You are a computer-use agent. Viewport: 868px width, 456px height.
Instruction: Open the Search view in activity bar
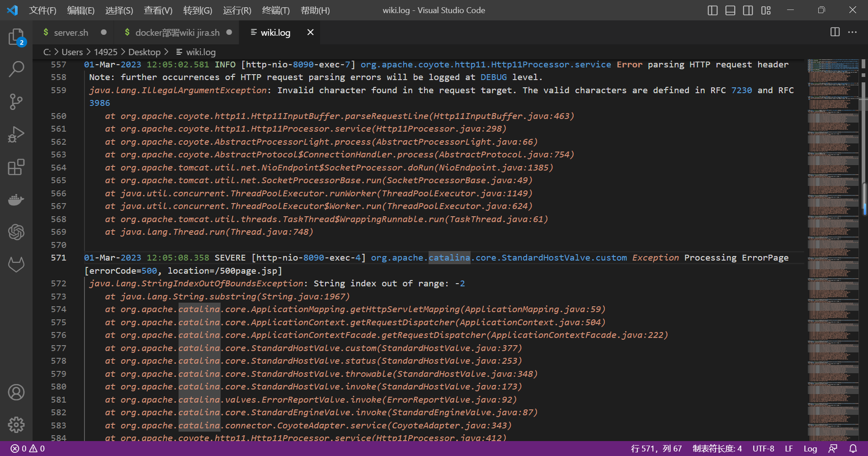(x=16, y=69)
